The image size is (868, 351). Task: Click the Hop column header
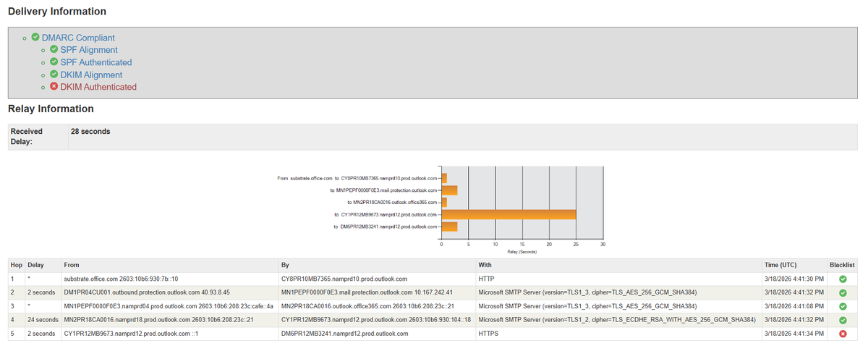17,265
